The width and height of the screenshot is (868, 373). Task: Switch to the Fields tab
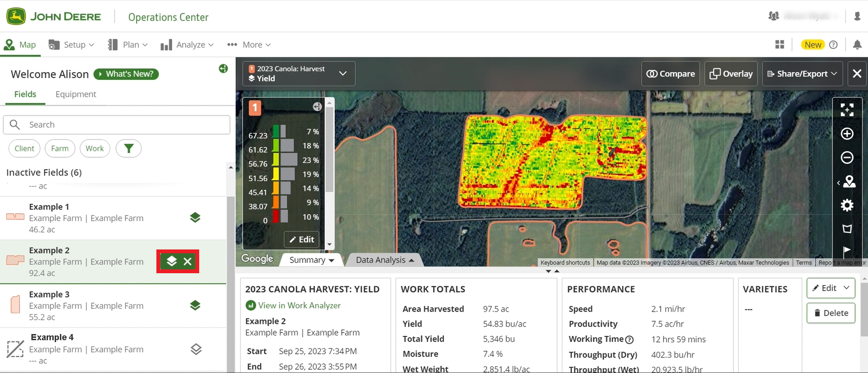(25, 94)
